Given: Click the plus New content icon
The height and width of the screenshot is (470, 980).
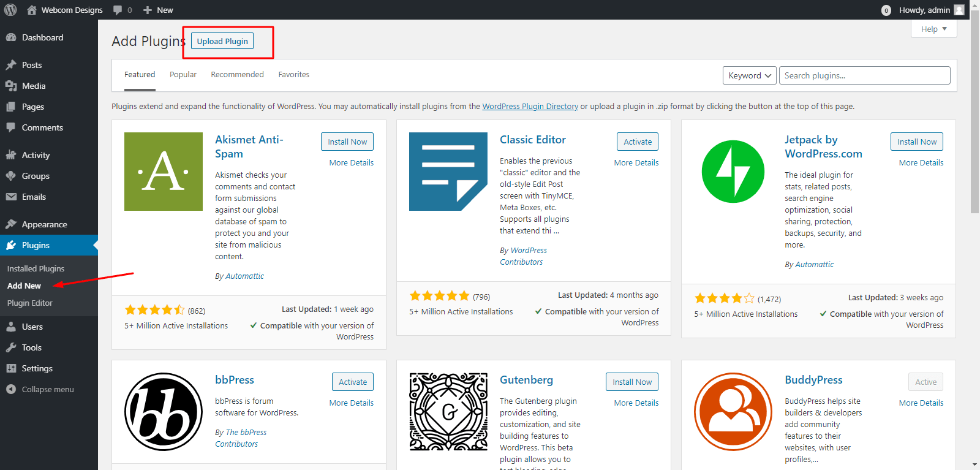Looking at the screenshot, I should (x=148, y=10).
